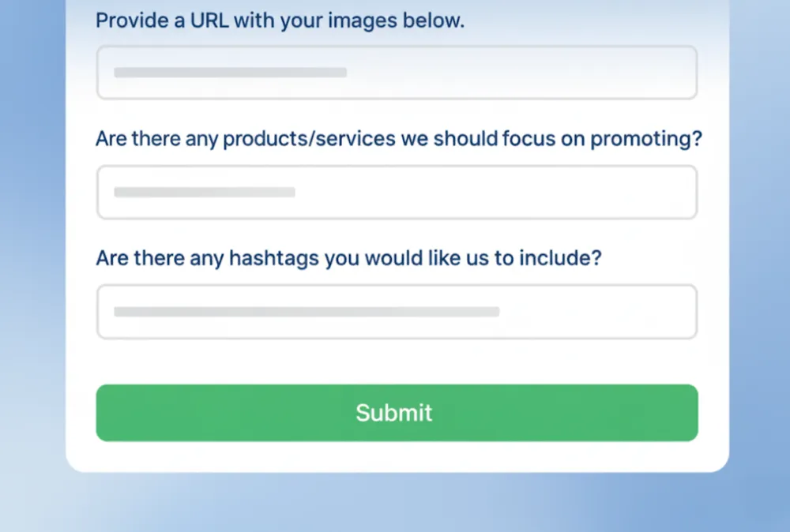
Task: Click the gray placeholder bar in URL field
Action: pos(230,73)
